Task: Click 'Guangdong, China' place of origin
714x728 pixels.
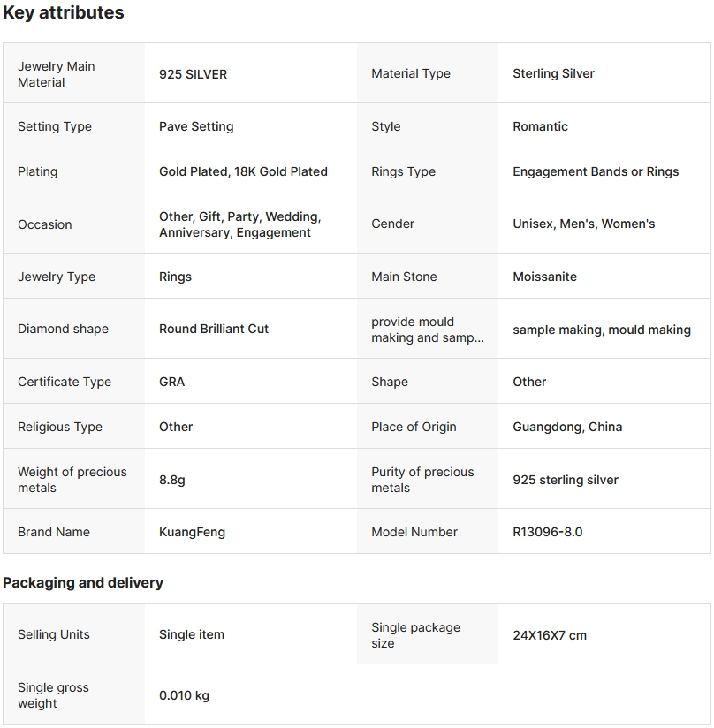Action: coord(567,427)
